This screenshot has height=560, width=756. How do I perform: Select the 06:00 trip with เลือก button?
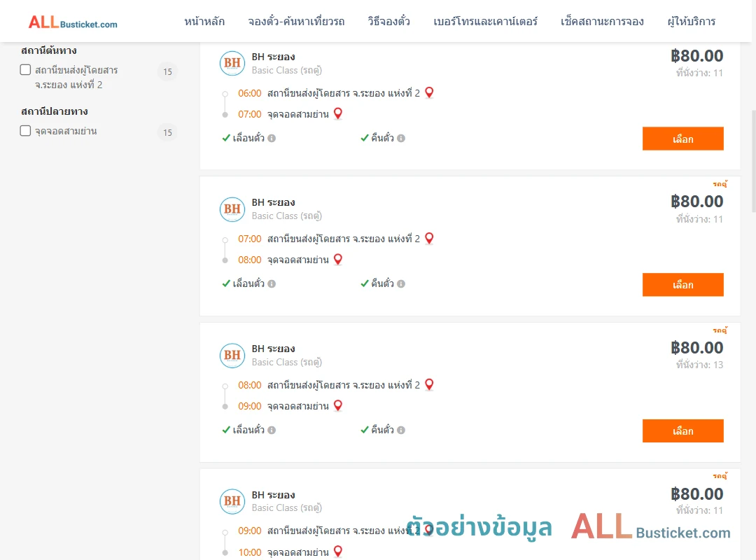coord(682,139)
